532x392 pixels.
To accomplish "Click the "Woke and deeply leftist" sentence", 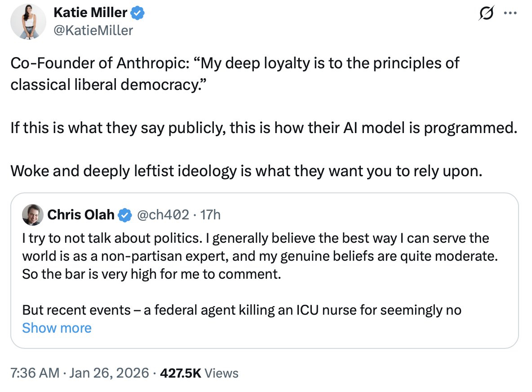I will tap(245, 171).
